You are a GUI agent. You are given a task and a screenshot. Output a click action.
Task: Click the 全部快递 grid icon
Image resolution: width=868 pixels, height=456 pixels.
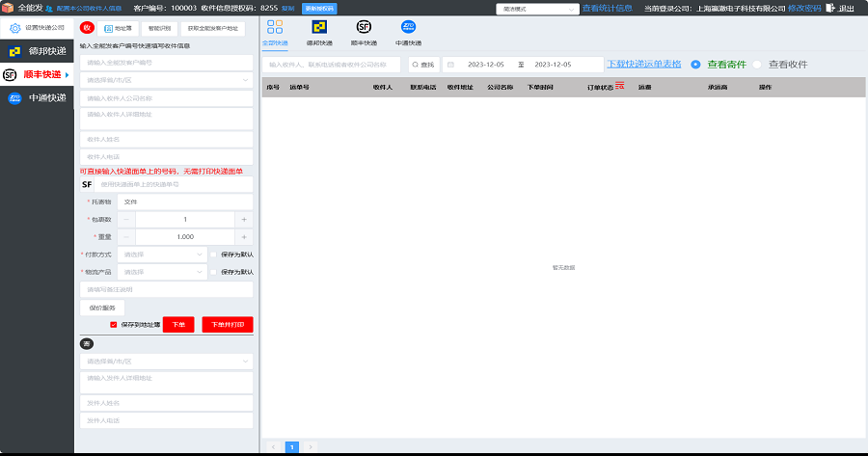pyautogui.click(x=275, y=27)
